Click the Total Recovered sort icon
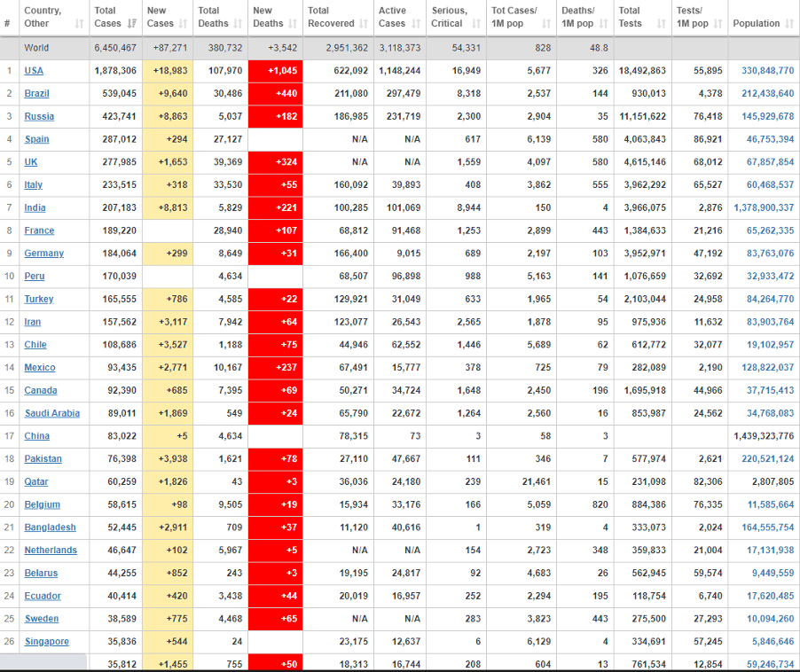 [x=364, y=23]
